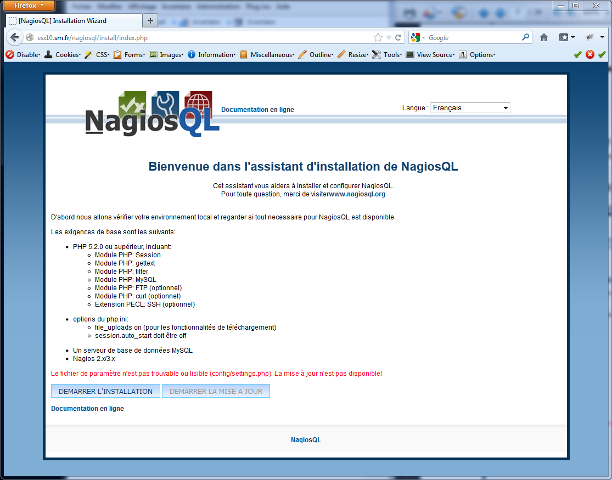Screen dimensions: 612x480
Task: Click the red error status icon
Action: (x=590, y=55)
